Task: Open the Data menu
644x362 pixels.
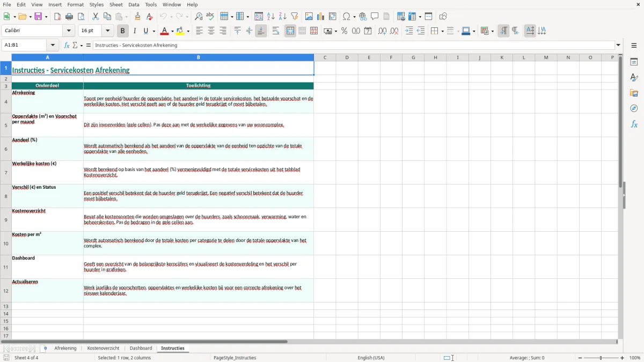Action: pyautogui.click(x=134, y=4)
